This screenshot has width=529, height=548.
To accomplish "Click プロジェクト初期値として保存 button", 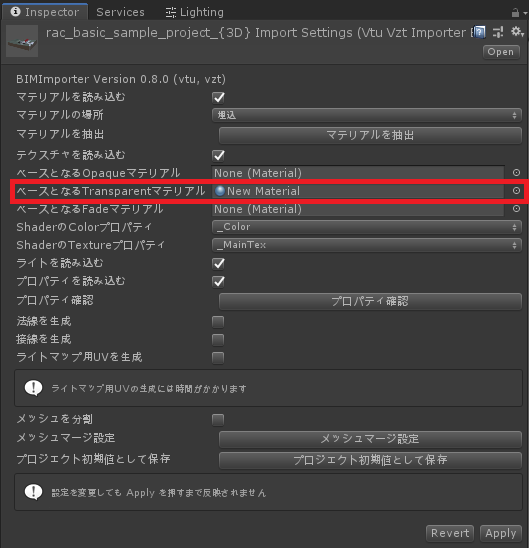I will click(x=370, y=460).
